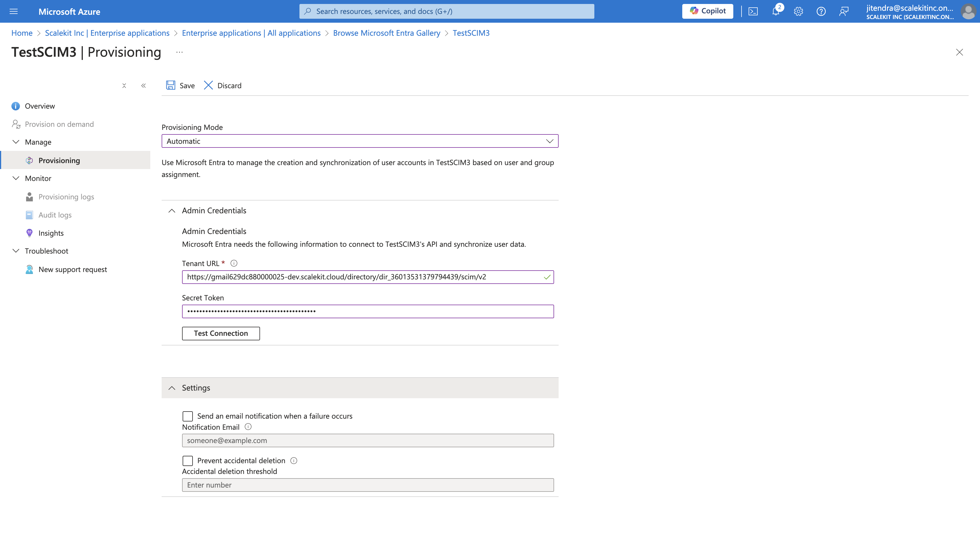Click the Insights lightbulb icon
The width and height of the screenshot is (980, 544).
point(29,233)
